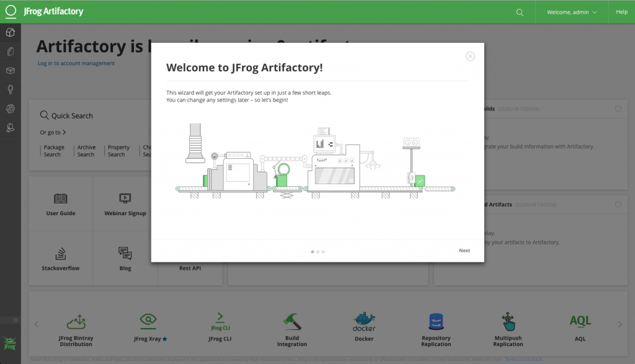Select the Docker integration icon
This screenshot has width=635, height=364.
pyautogui.click(x=364, y=327)
